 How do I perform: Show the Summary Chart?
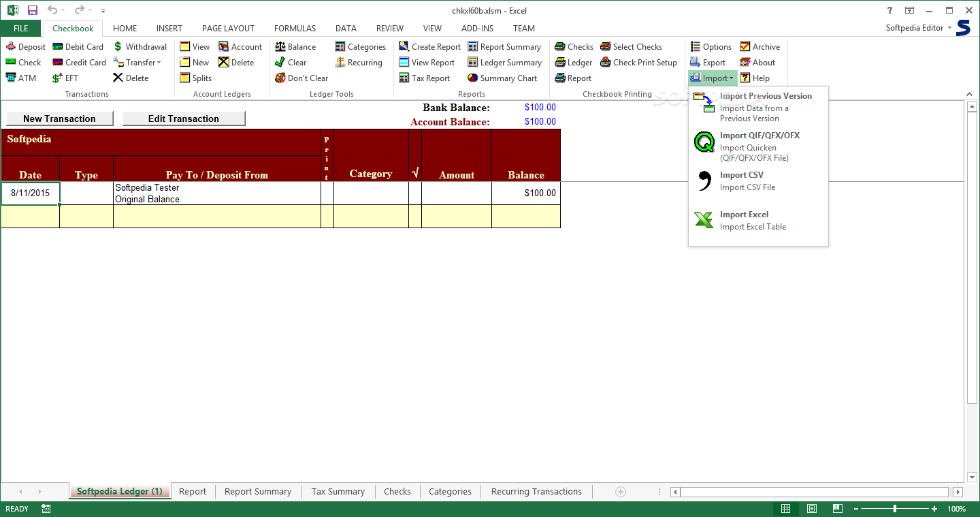click(x=502, y=78)
